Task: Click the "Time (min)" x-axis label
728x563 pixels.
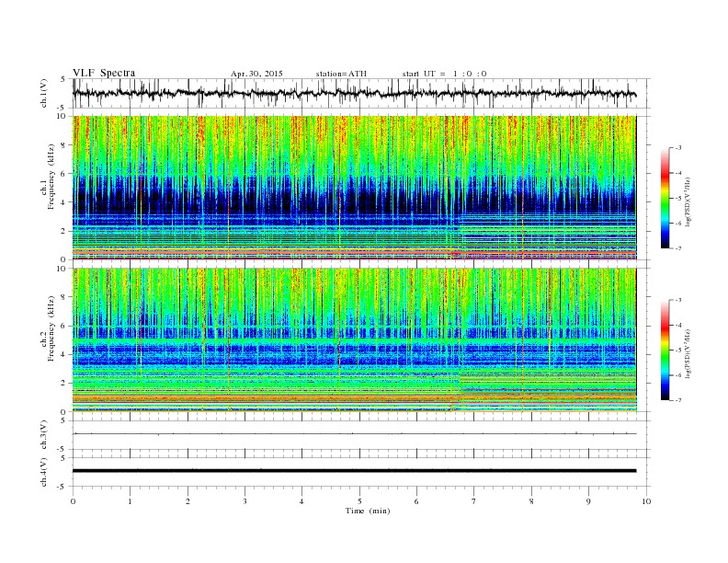Action: tap(368, 511)
